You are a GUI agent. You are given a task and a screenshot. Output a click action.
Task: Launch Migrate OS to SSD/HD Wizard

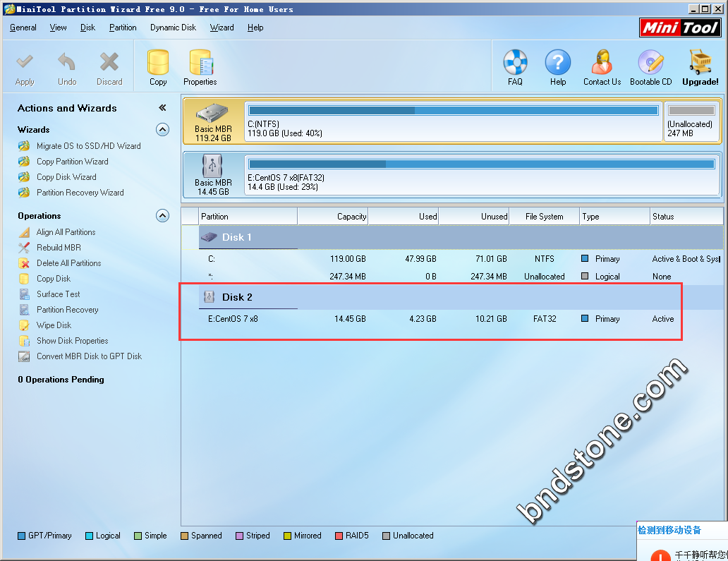89,146
